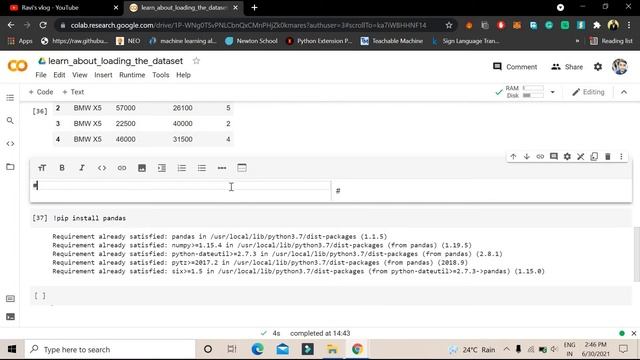
Task: Toggle heading text size in markdown toolbar
Action: [x=42, y=168]
